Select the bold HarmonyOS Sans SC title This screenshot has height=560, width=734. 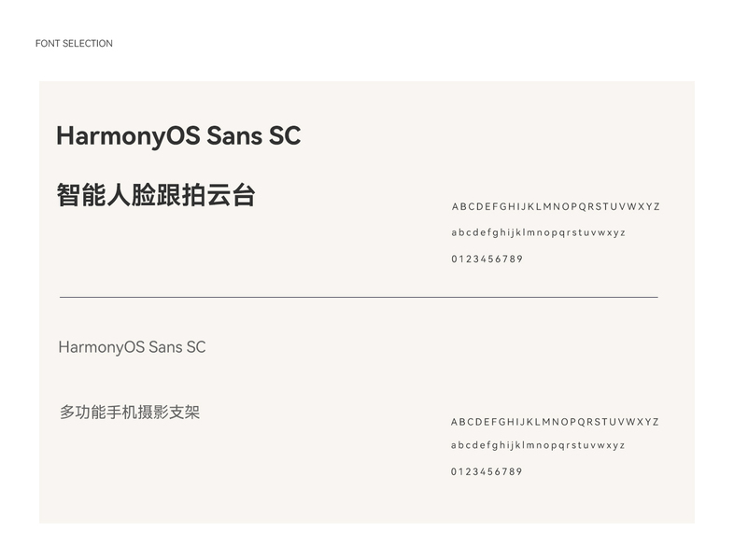[x=178, y=136]
